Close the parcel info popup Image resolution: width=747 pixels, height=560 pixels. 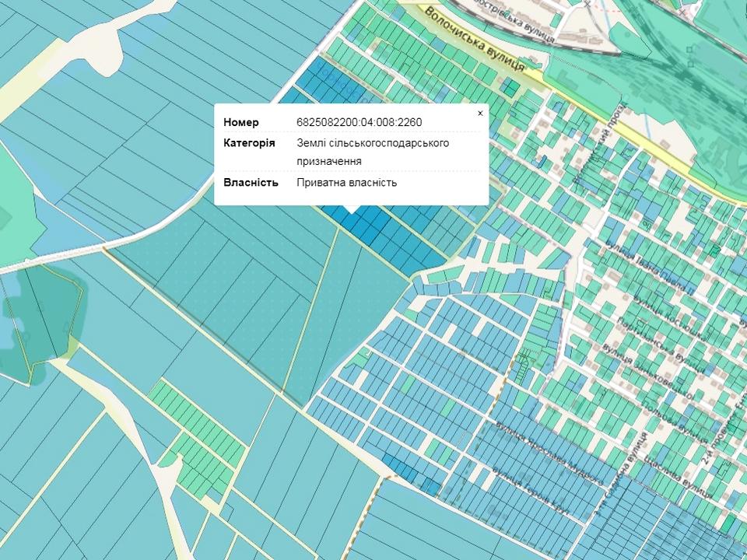480,114
